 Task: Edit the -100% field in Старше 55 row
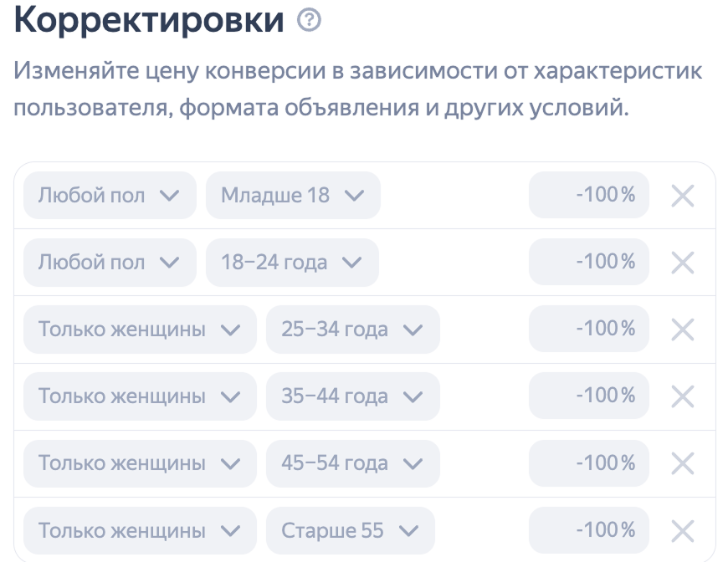589,530
